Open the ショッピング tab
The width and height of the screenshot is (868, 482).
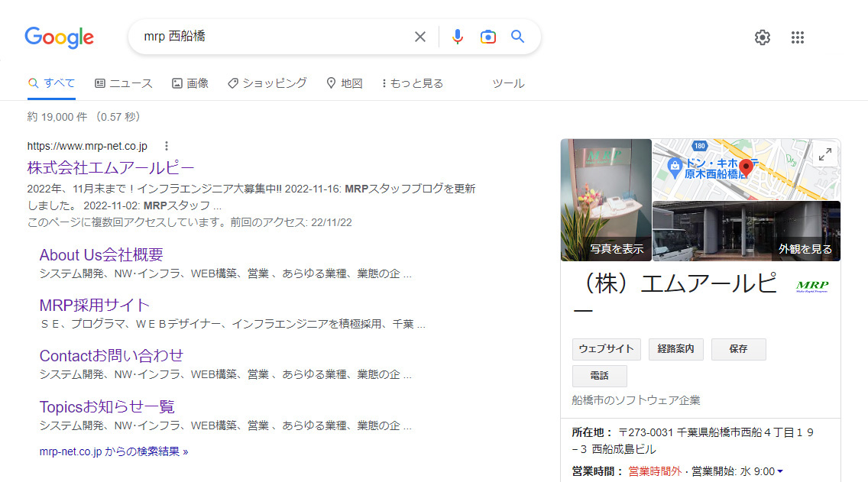(267, 83)
